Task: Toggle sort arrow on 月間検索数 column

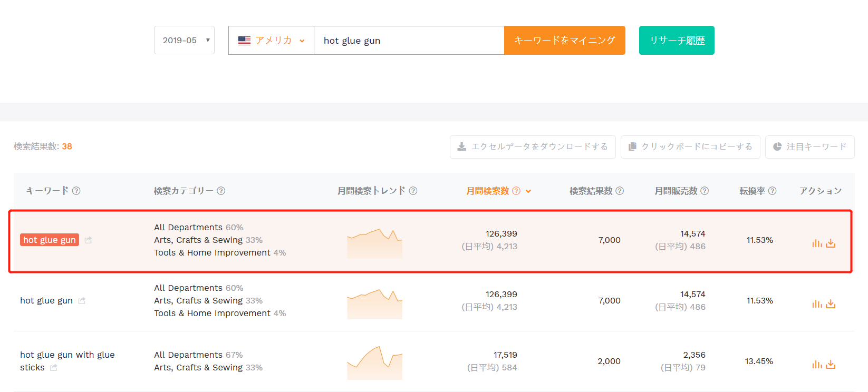Action: [528, 191]
